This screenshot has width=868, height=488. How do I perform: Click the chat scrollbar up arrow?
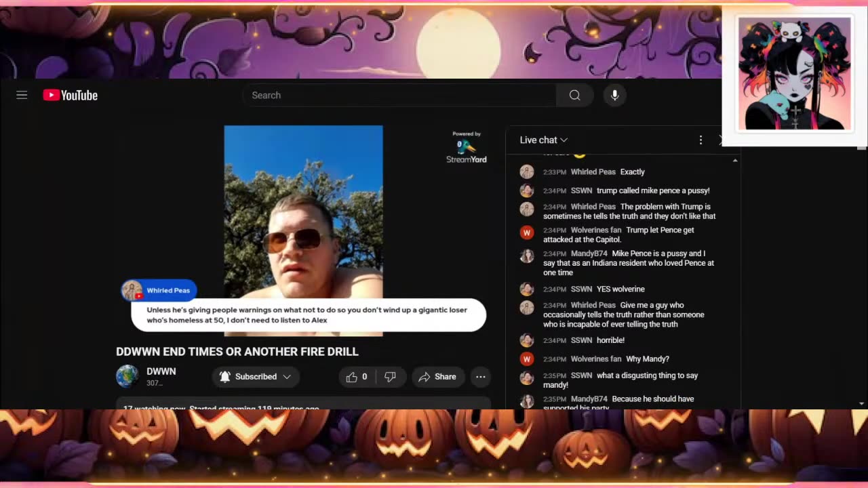point(735,161)
